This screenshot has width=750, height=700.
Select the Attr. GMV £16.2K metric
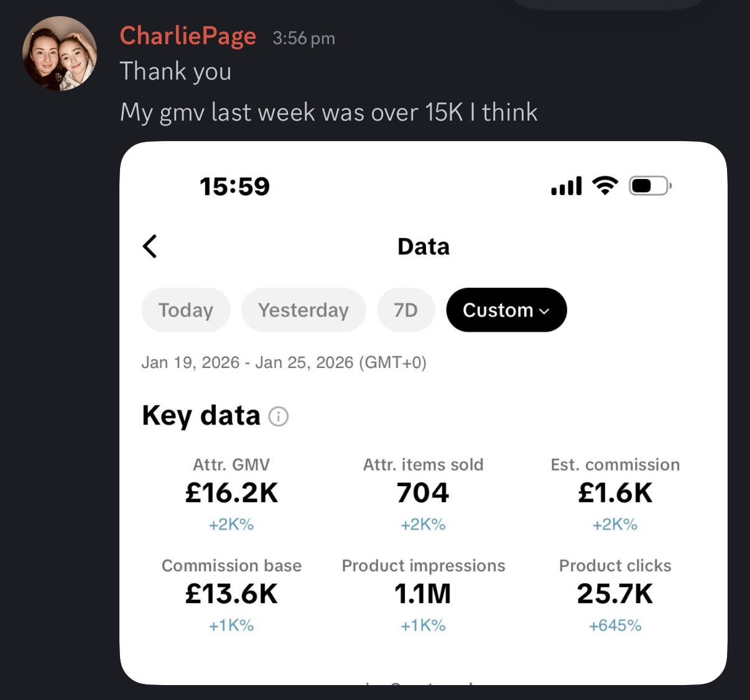tap(231, 493)
